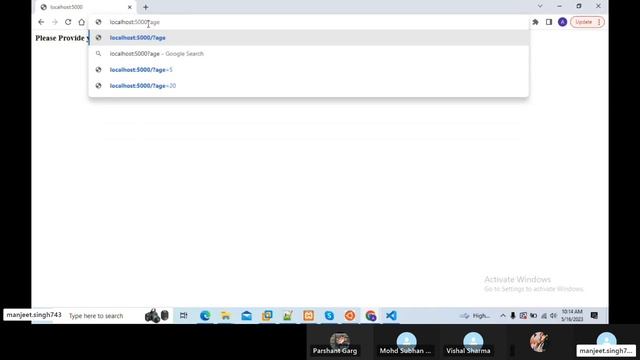Open the network tray icon

(544, 316)
